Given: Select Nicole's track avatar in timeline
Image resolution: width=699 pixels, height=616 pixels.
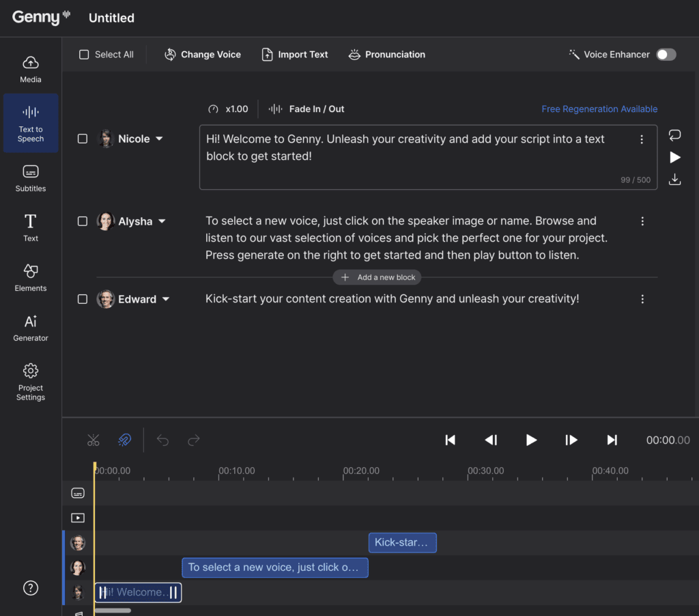Looking at the screenshot, I should (x=78, y=593).
